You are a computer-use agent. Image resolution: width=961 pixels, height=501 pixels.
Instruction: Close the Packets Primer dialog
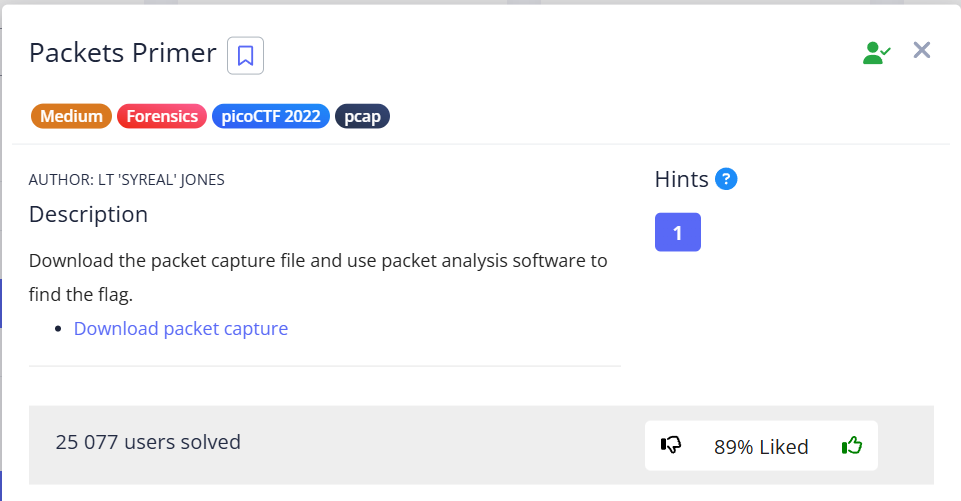pos(922,51)
